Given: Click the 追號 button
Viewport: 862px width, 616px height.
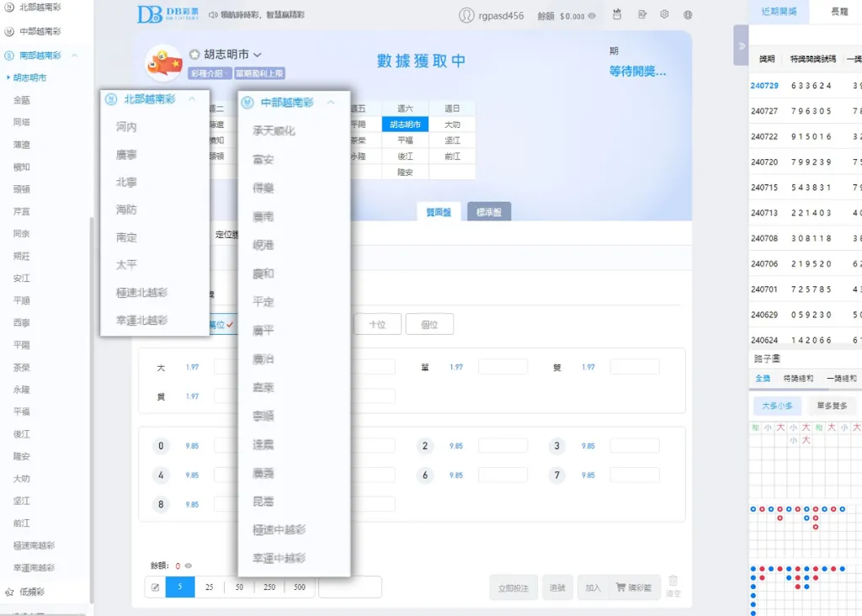Looking at the screenshot, I should (557, 587).
